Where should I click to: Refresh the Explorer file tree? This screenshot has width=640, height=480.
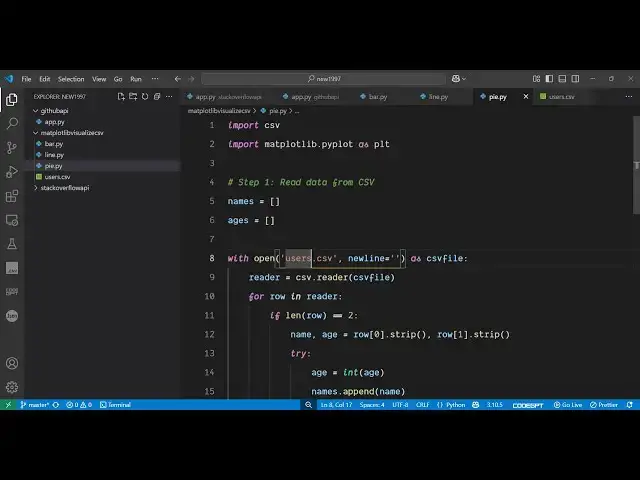pos(145,97)
